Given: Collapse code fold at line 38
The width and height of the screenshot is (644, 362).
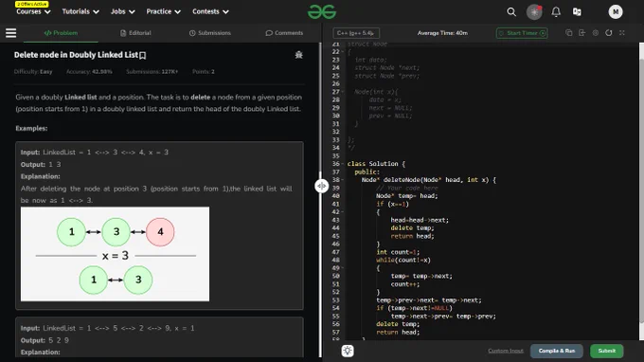Looking at the screenshot, I should pos(343,180).
